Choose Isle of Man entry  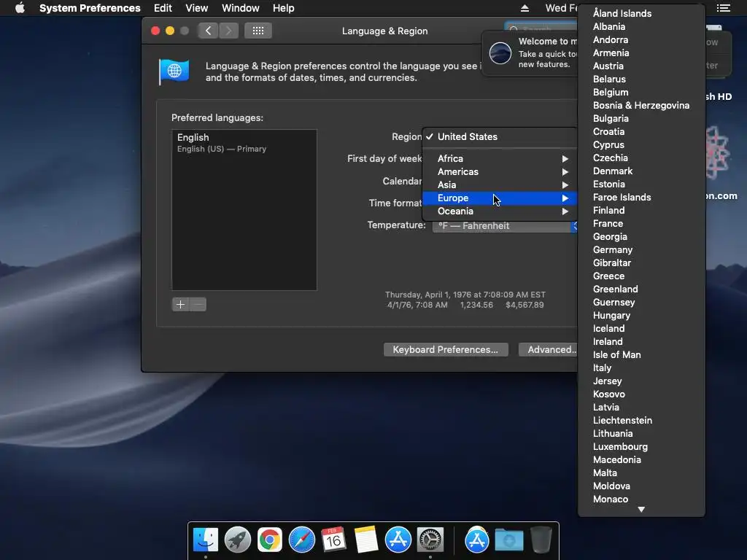(x=641, y=355)
